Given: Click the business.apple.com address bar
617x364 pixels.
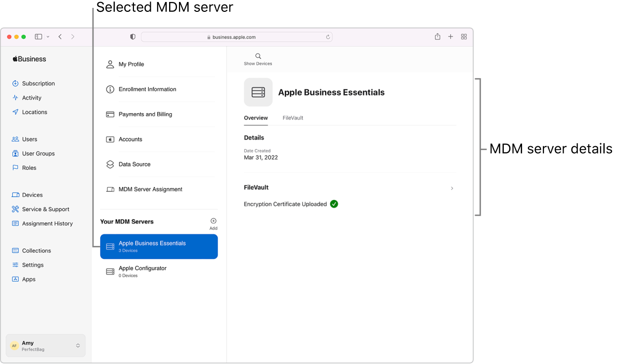Looking at the screenshot, I should coord(236,37).
